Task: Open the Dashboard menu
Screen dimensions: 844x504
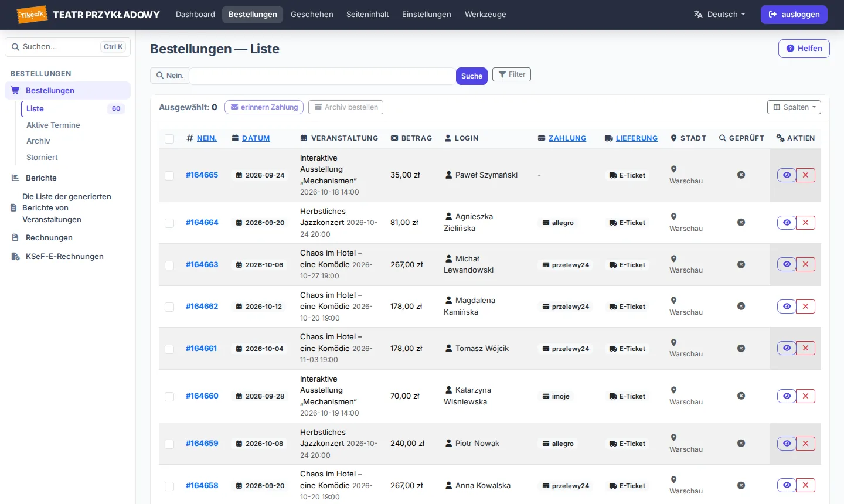Action: pyautogui.click(x=195, y=15)
